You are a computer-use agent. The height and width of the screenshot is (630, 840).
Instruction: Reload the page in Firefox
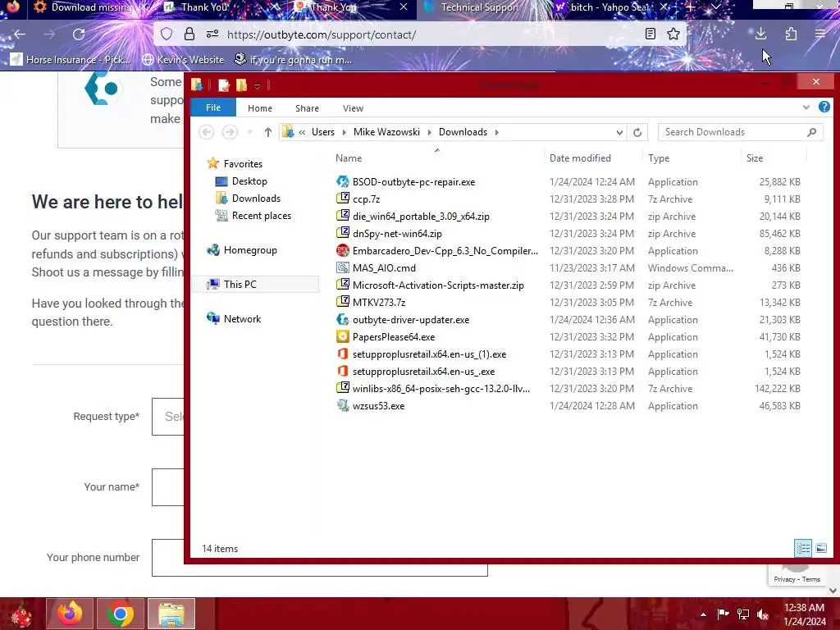[x=79, y=34]
